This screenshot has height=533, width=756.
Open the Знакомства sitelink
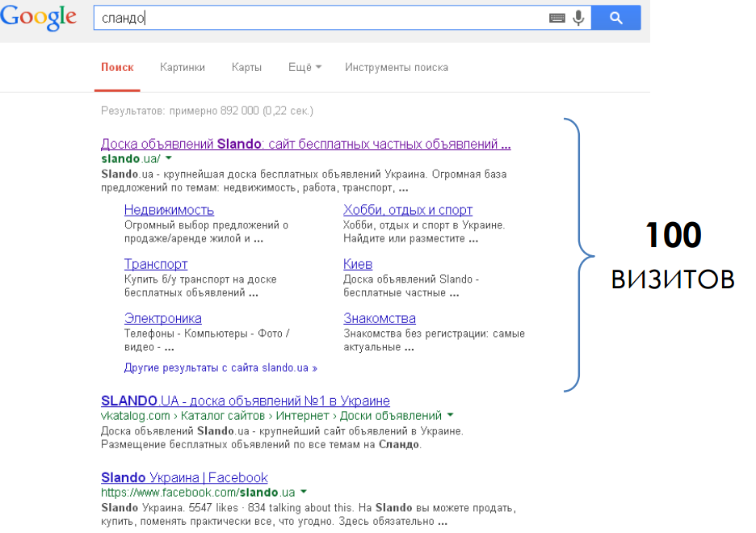[380, 318]
